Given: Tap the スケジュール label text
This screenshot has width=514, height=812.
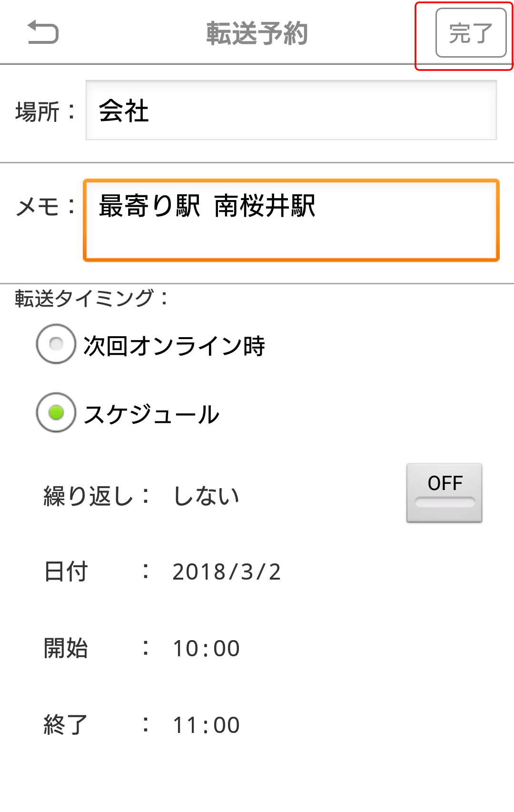Looking at the screenshot, I should [x=151, y=414].
